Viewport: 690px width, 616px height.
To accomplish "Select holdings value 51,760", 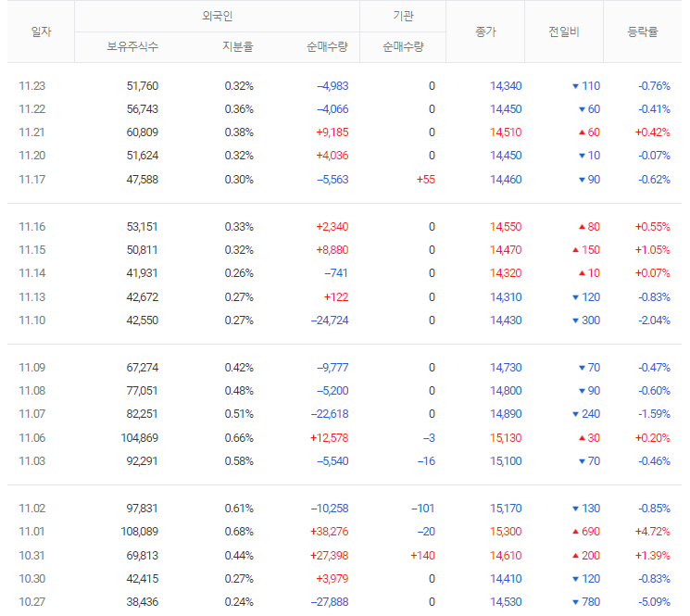I will pos(143,86).
